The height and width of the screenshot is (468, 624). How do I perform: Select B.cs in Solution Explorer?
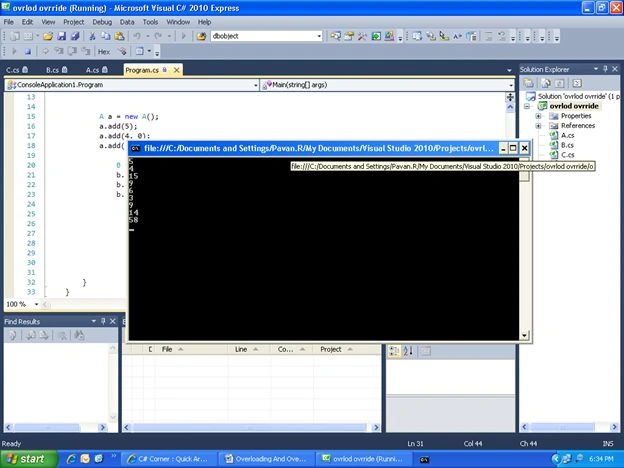[567, 145]
